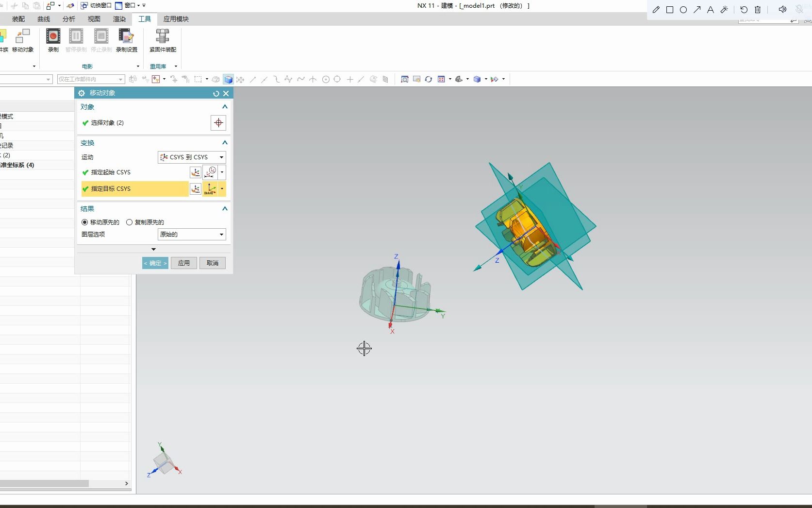The height and width of the screenshot is (508, 812).
Task: Open the 应用模块 ribbon tab
Action: click(176, 19)
